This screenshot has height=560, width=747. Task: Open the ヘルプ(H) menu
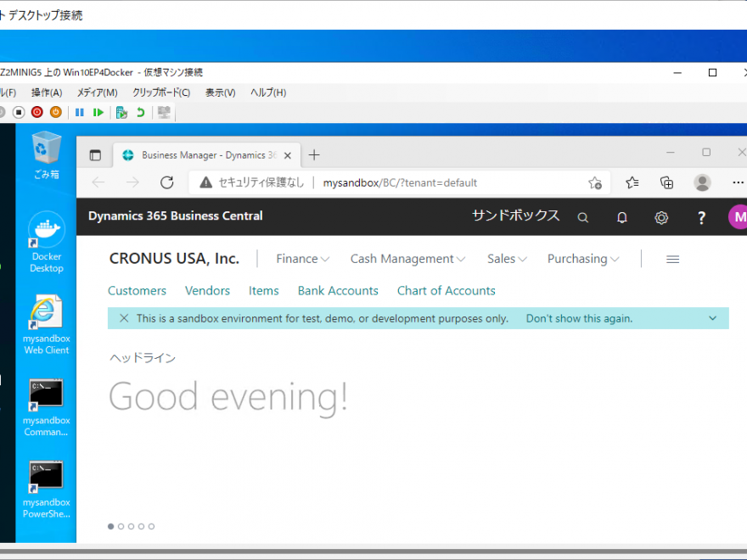coord(268,92)
